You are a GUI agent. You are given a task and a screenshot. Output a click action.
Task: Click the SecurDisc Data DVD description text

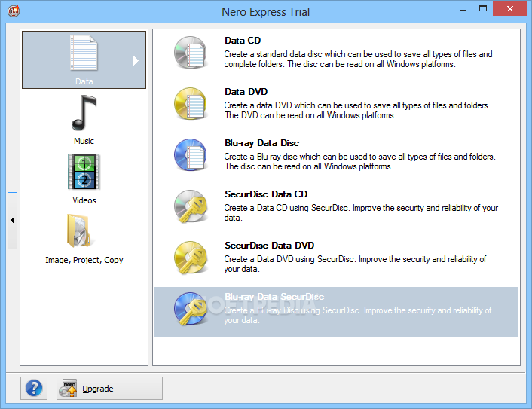pyautogui.click(x=355, y=264)
